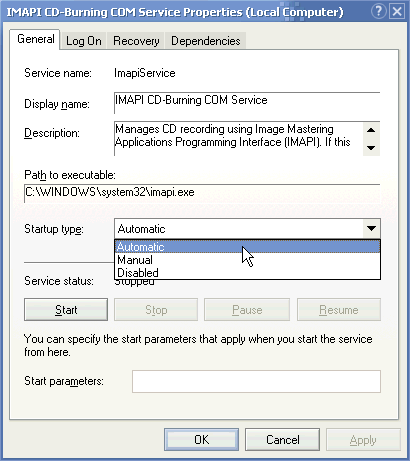Click the Start parameters input box
This screenshot has width=410, height=461.
pyautogui.click(x=256, y=381)
